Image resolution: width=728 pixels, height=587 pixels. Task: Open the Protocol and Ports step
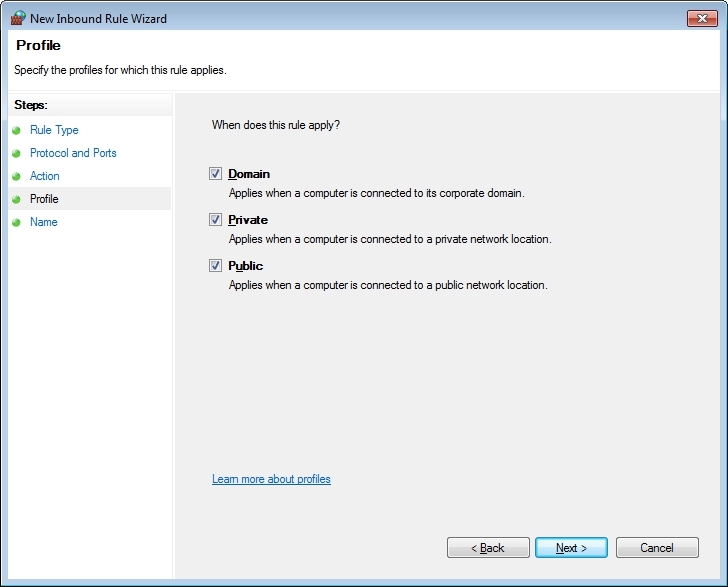73,153
